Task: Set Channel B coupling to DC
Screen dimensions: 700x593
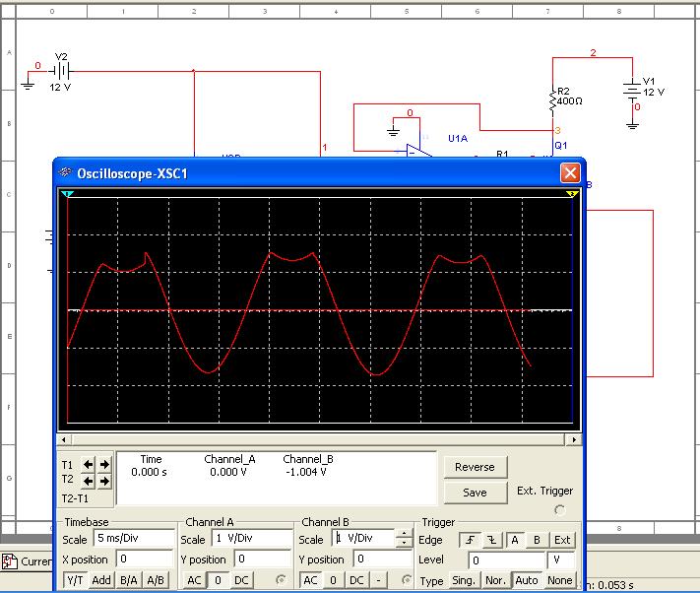Action: pos(358,580)
